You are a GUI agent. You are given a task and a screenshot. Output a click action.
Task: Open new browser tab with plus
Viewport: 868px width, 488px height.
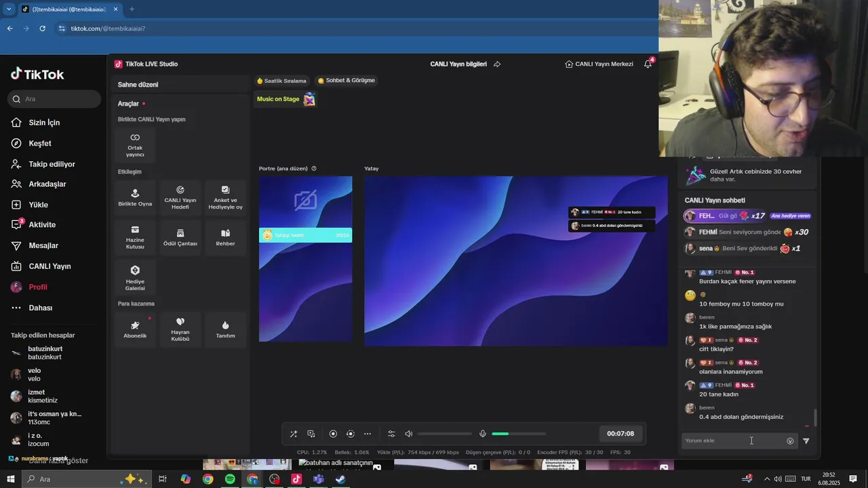(x=132, y=9)
